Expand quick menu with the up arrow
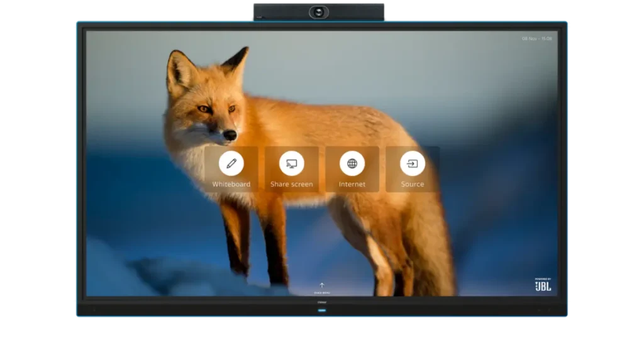Viewport: 644px width, 338px height. point(322,285)
